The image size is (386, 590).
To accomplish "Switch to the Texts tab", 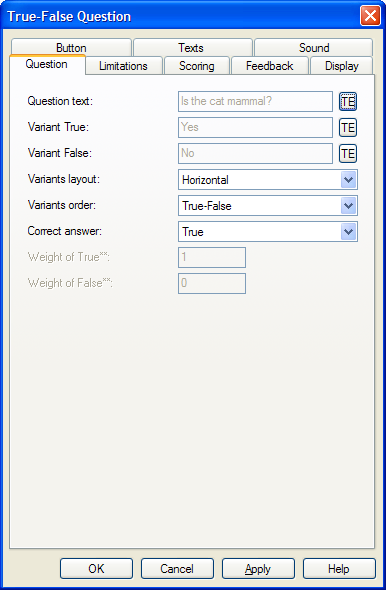I will point(193,47).
